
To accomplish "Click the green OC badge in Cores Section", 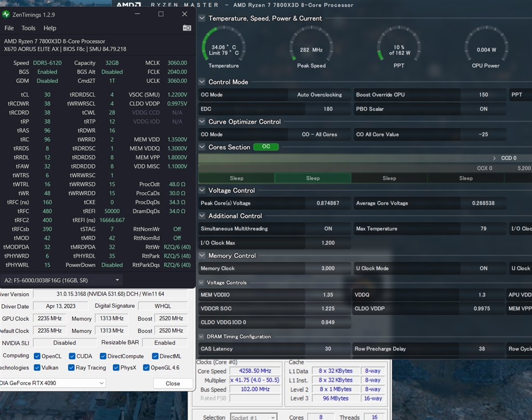I will [x=265, y=147].
